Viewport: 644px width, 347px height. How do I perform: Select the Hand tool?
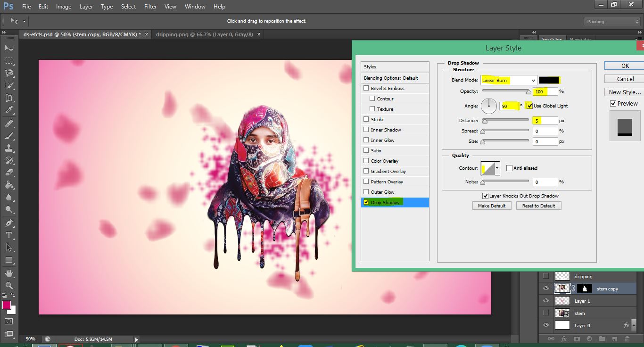pos(9,273)
